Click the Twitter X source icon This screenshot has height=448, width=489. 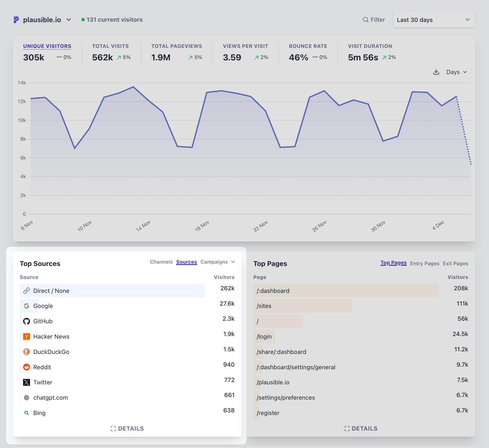[x=27, y=382]
